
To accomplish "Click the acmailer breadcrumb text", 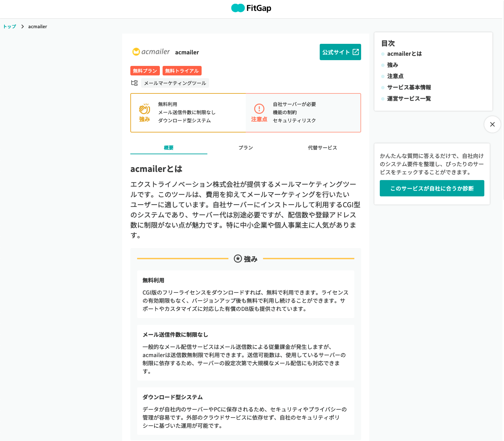I will 38,27.
